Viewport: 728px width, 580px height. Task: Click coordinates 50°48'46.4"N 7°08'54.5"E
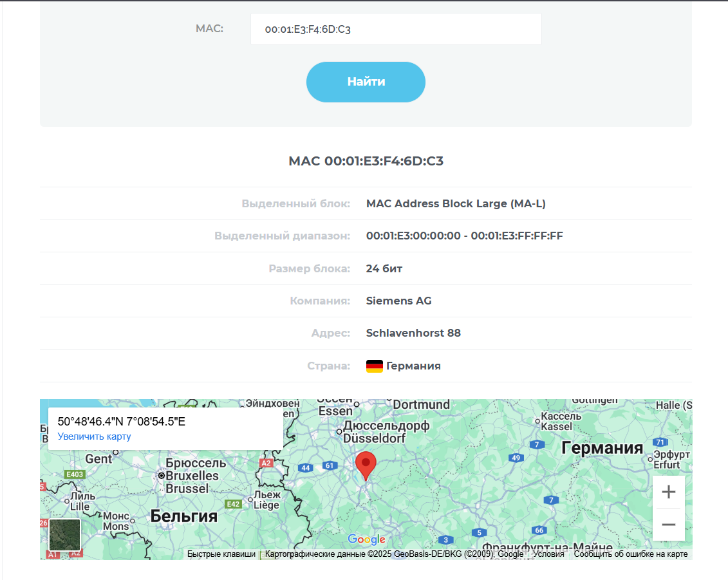121,422
